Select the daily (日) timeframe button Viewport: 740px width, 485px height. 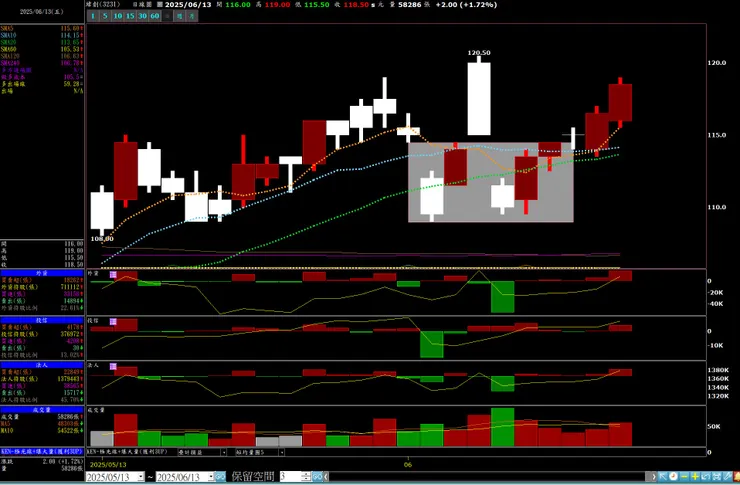pos(167,16)
